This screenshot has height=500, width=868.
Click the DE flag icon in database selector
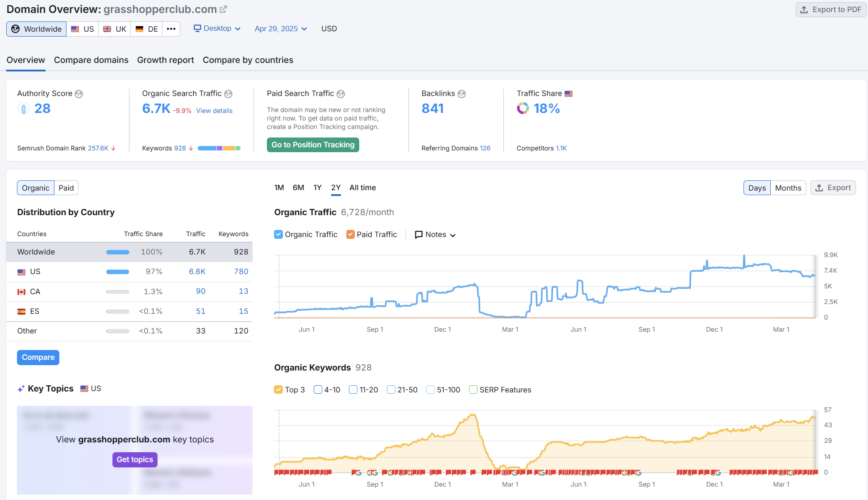(139, 29)
